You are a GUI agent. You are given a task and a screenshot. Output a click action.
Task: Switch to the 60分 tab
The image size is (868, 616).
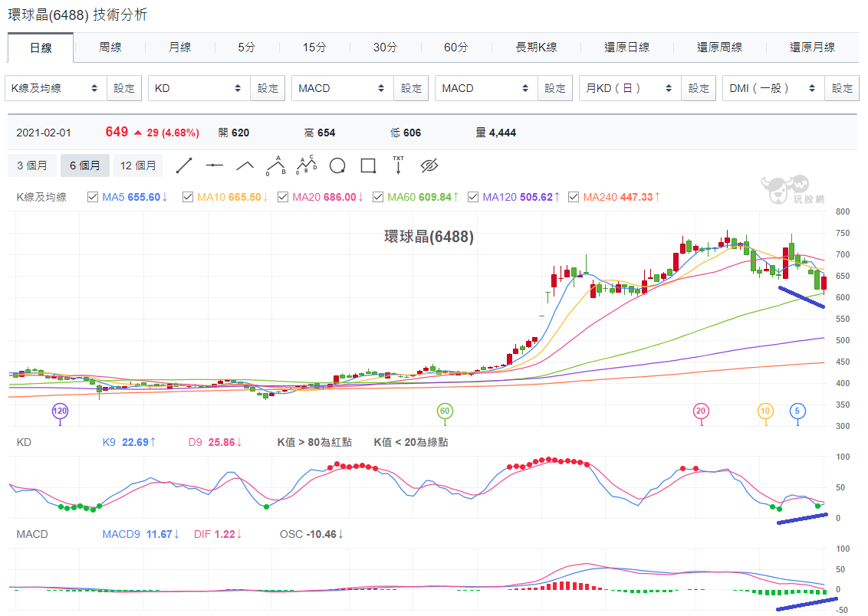(x=456, y=48)
